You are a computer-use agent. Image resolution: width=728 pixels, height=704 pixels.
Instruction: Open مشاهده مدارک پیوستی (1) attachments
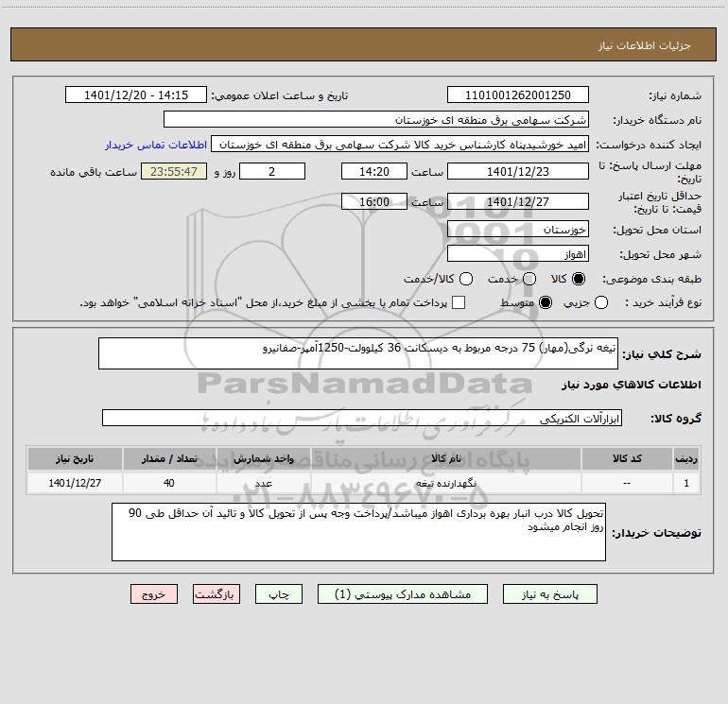(x=403, y=594)
